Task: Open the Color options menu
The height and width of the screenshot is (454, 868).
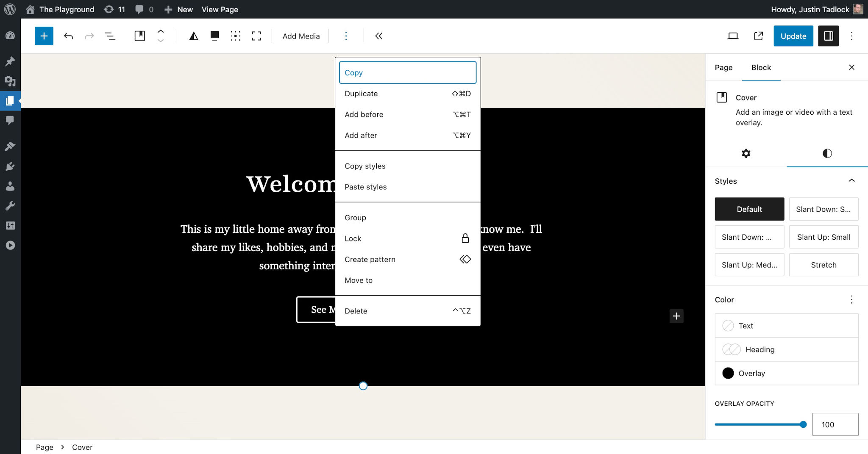Action: [852, 299]
